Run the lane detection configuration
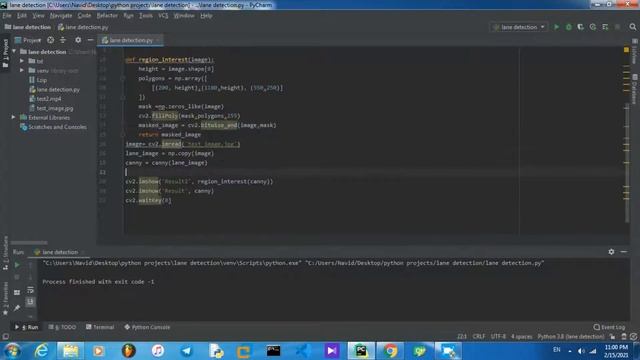 556,27
